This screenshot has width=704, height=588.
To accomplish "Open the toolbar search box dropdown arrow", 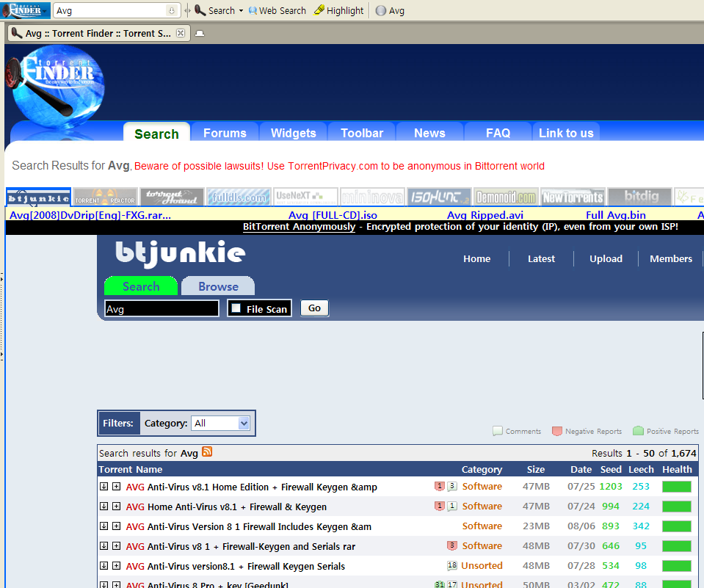I will click(172, 10).
